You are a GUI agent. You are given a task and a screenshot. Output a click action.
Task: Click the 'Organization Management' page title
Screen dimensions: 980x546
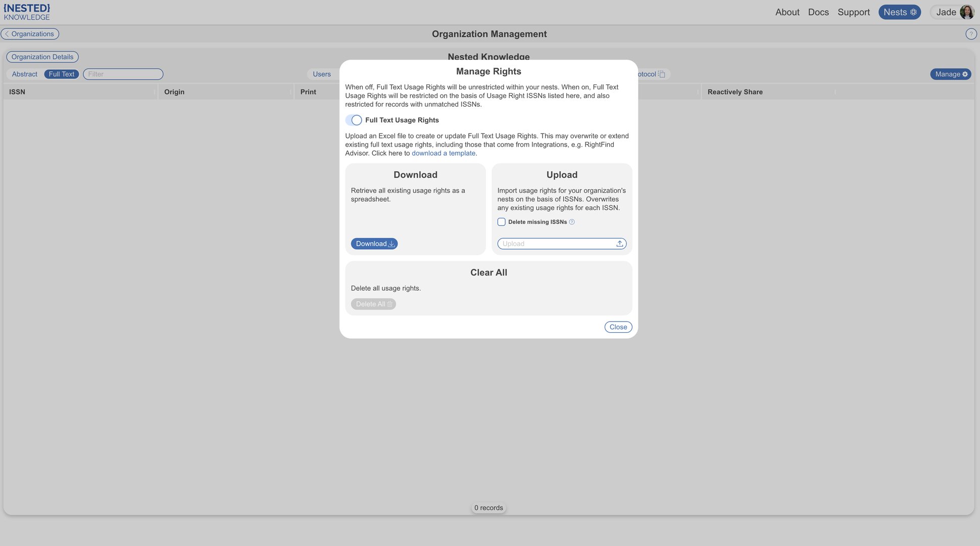pyautogui.click(x=489, y=34)
